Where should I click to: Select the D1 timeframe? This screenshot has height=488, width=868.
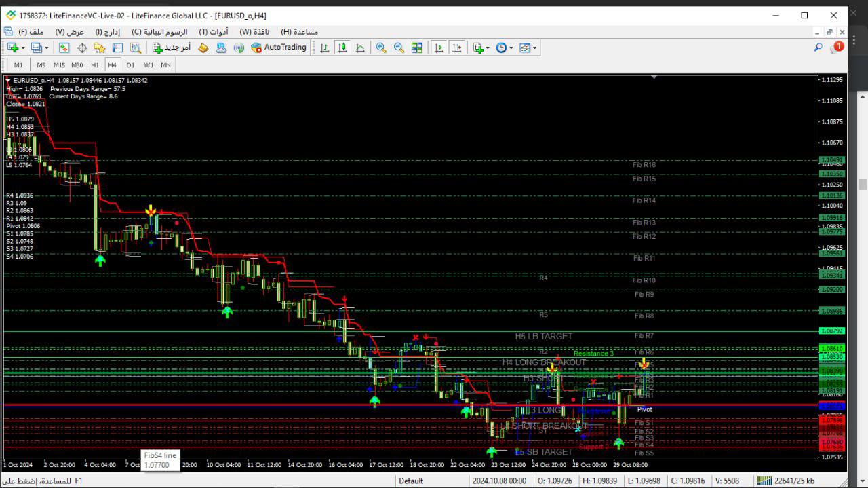[x=130, y=65]
